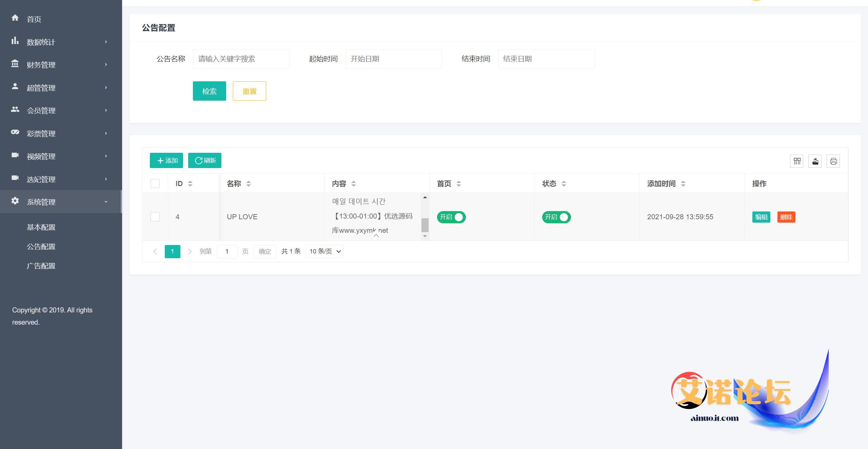Viewport: 868px width, 449px height.
Task: Focus the 公告名称 keyword input
Action: (x=241, y=59)
